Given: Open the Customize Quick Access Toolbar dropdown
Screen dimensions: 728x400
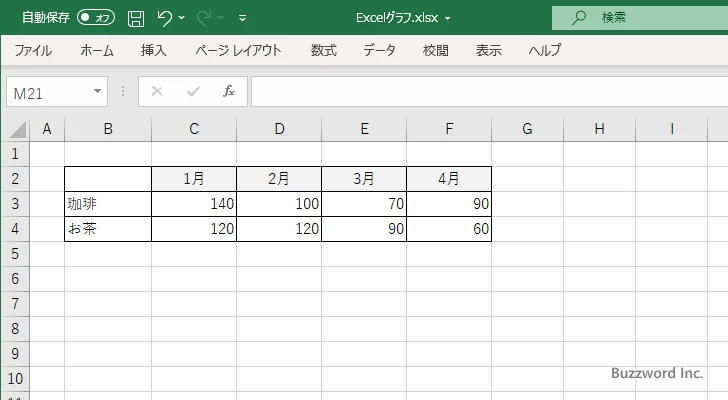Looking at the screenshot, I should tap(243, 17).
